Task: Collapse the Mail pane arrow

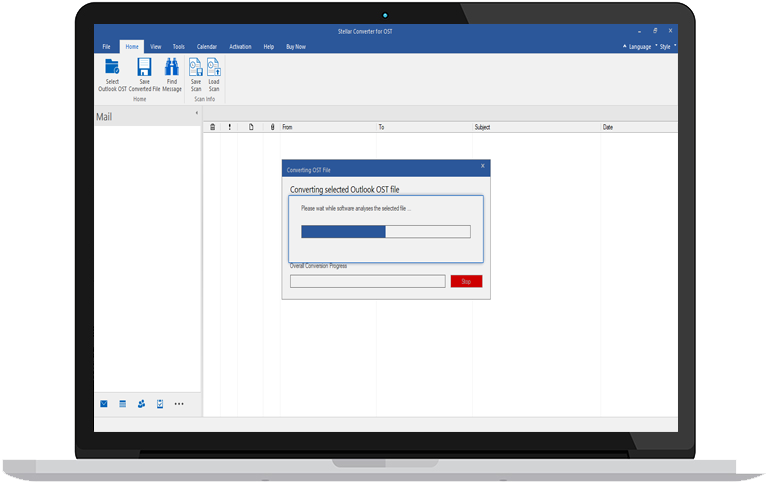Action: click(x=196, y=113)
